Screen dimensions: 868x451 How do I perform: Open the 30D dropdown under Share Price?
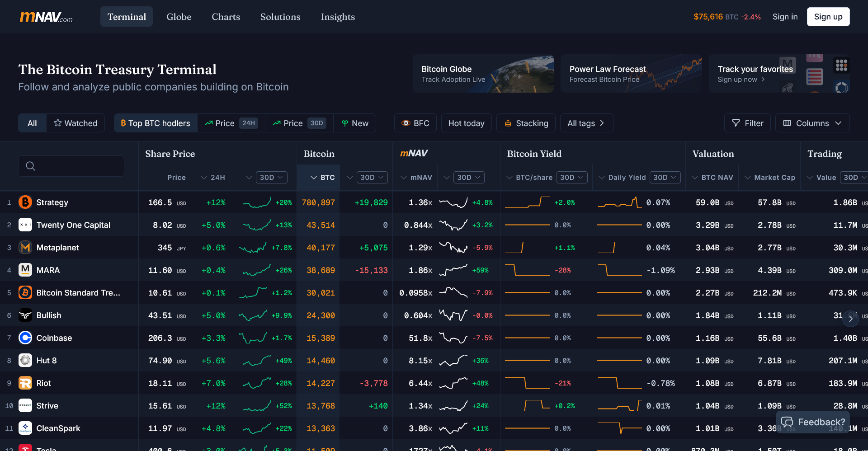271,177
